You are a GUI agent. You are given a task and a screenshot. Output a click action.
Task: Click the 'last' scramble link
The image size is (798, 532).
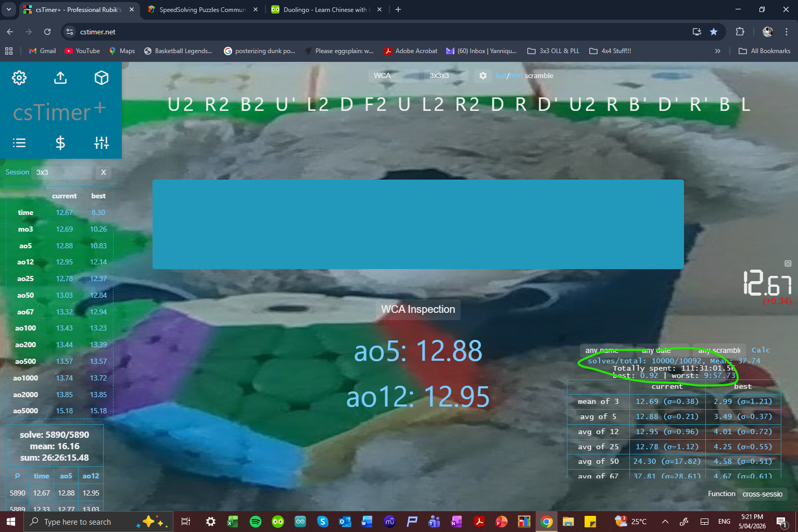pyautogui.click(x=501, y=75)
